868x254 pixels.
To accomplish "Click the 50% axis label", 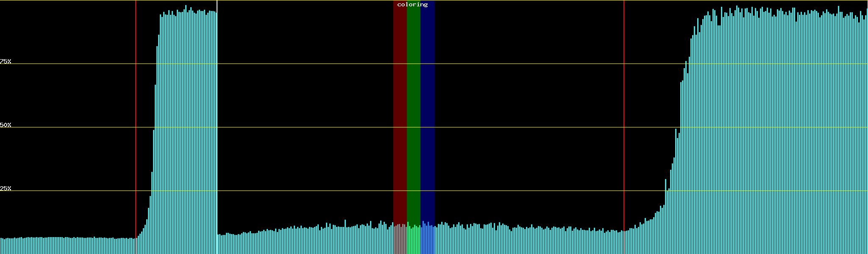I will [x=6, y=125].
